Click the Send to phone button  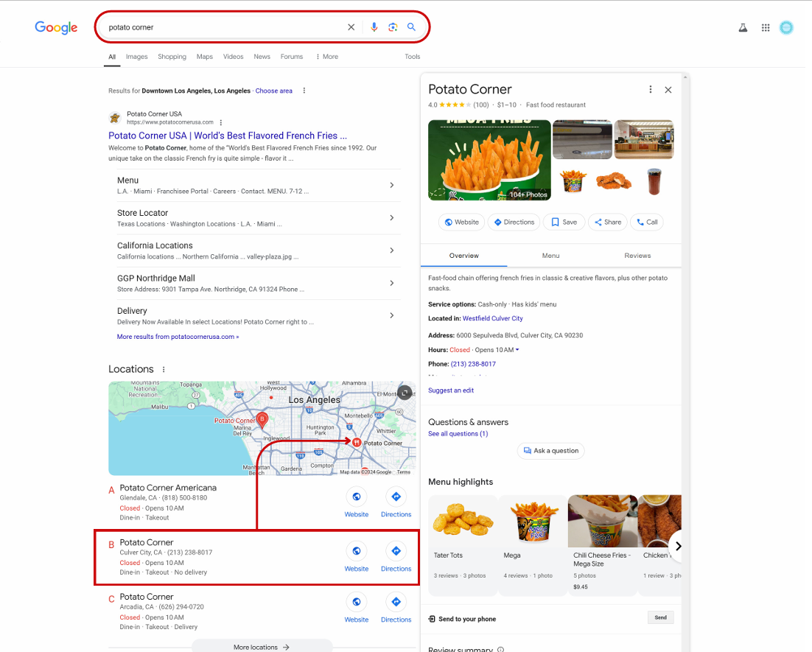660,617
